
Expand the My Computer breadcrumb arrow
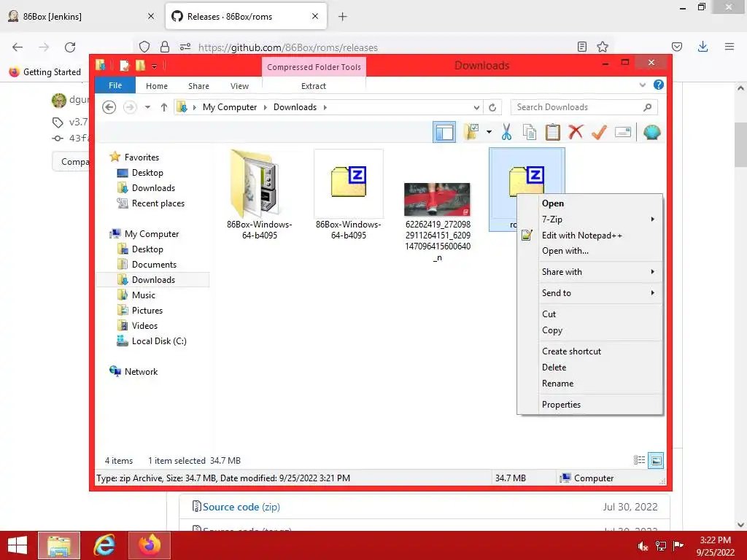pos(266,107)
